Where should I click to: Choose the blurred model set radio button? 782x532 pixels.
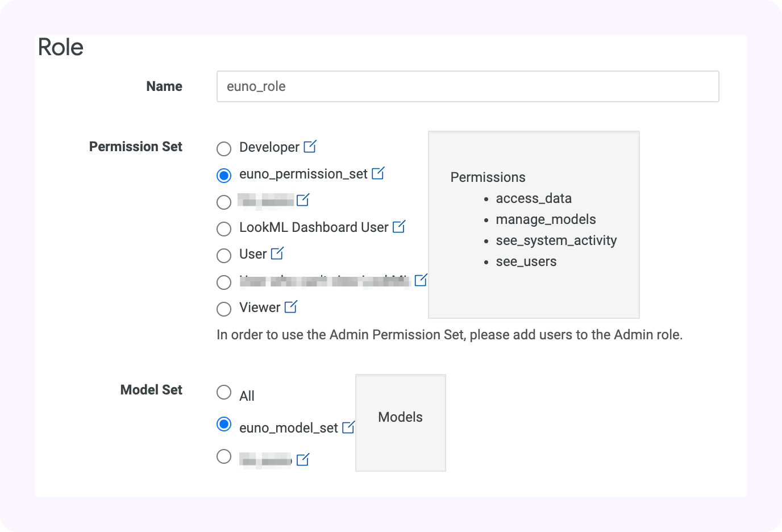[x=224, y=456]
